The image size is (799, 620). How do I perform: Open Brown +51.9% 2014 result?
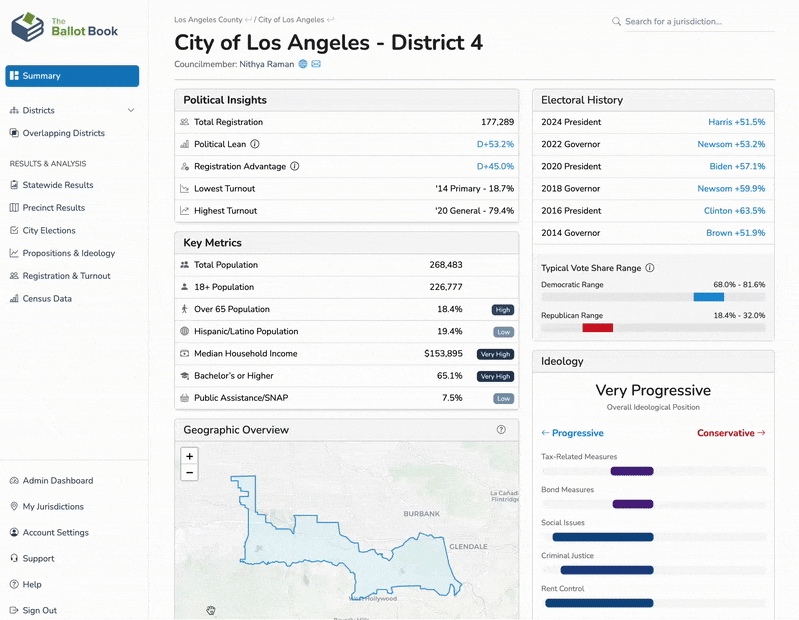point(735,233)
